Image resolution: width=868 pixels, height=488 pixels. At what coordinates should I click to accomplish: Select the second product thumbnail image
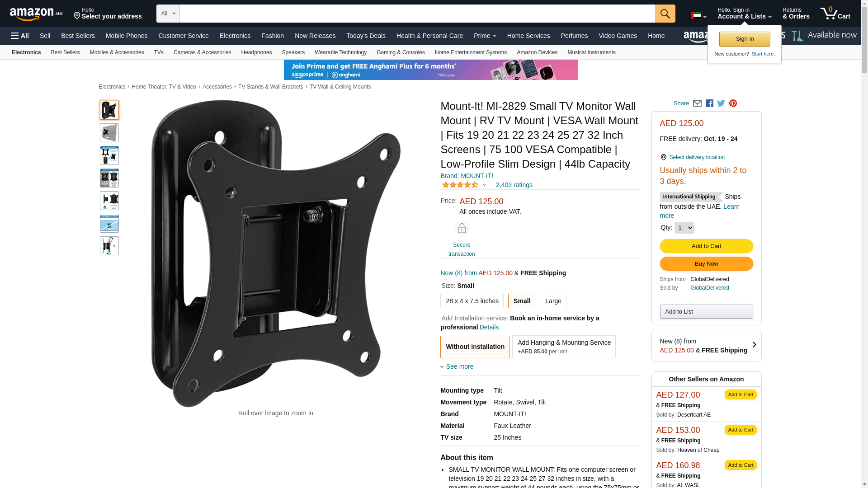tap(109, 133)
